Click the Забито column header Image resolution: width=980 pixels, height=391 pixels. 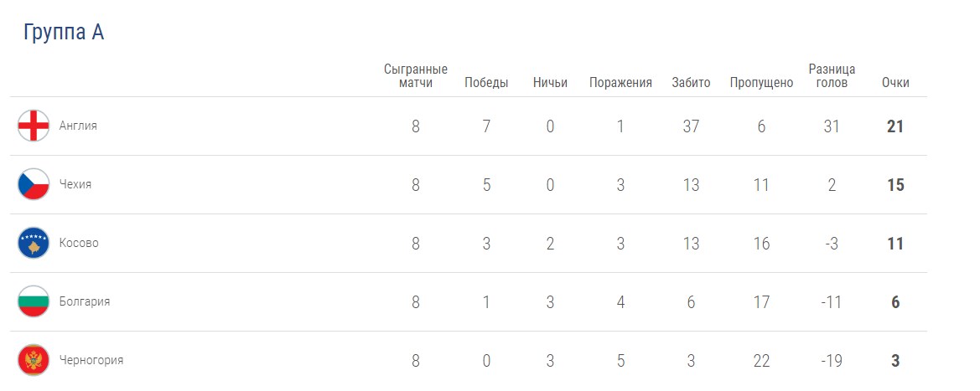691,83
